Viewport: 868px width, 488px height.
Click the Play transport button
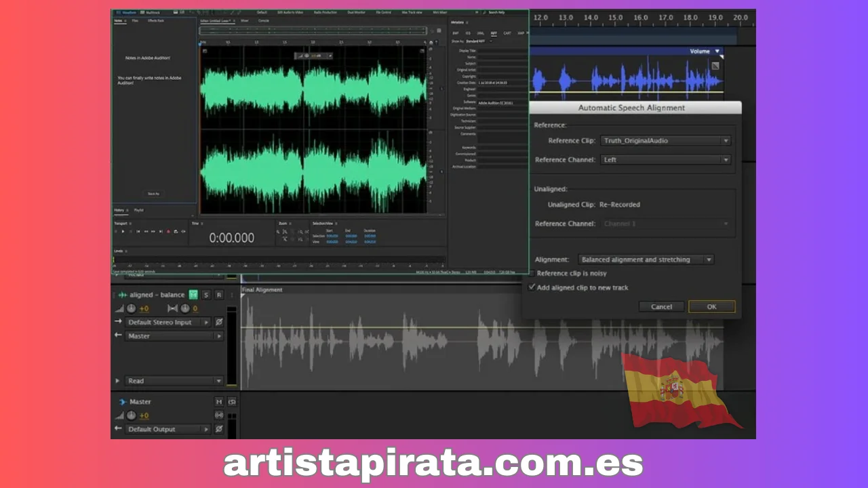pyautogui.click(x=123, y=231)
